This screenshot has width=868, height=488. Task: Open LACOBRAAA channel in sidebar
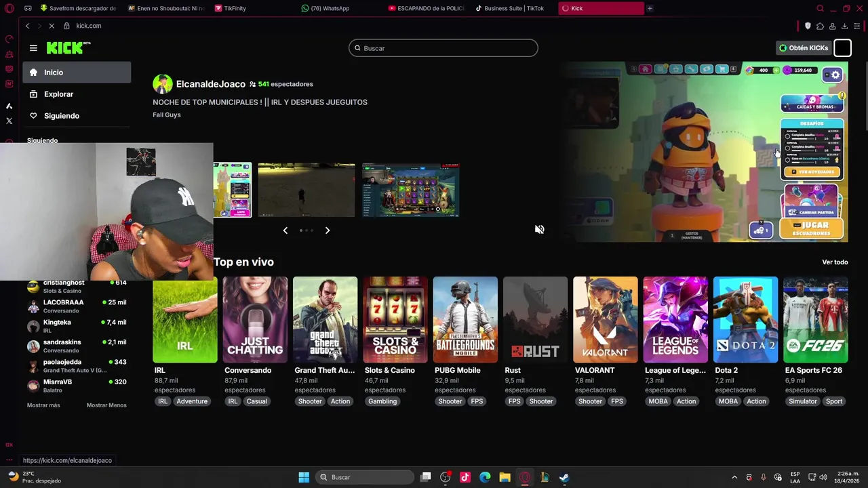coord(77,306)
